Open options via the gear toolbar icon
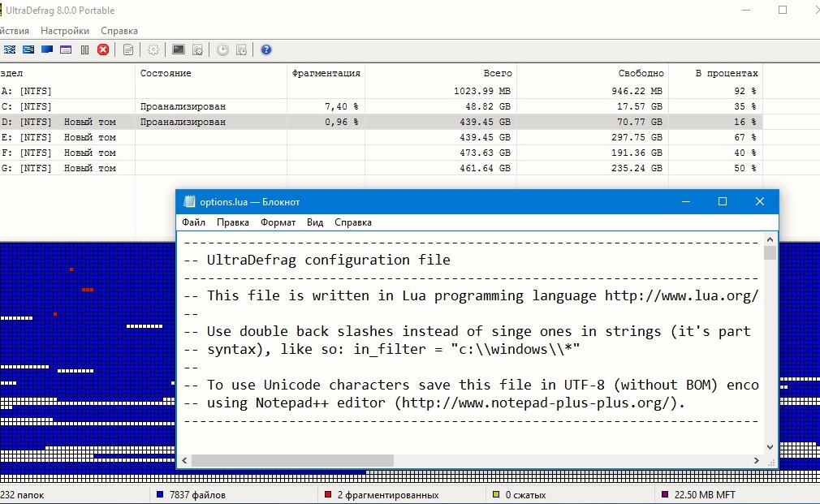Viewport: 820px width, 504px height. 153,50
